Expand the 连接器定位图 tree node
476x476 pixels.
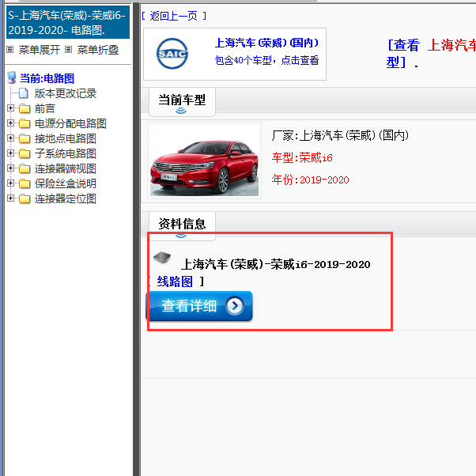tap(10, 198)
